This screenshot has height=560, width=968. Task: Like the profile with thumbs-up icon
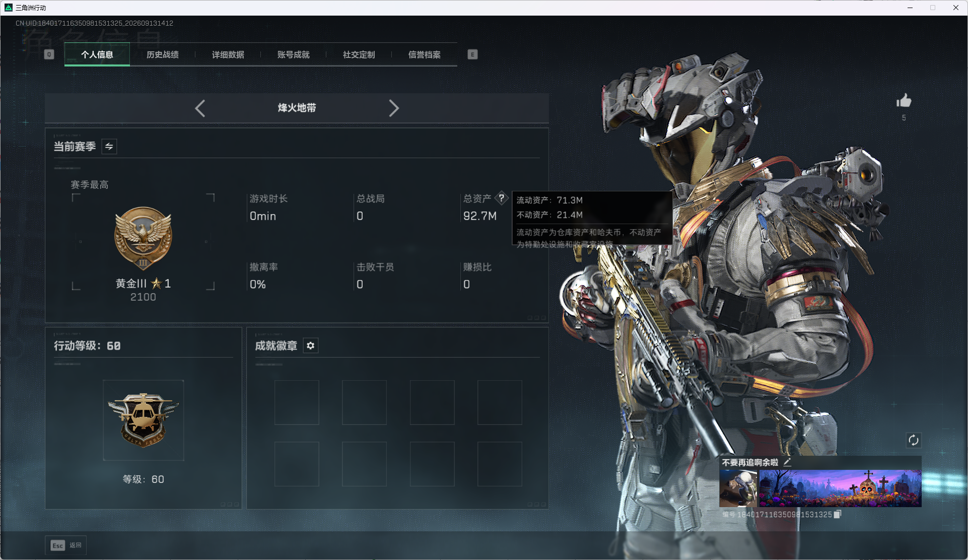coord(904,101)
